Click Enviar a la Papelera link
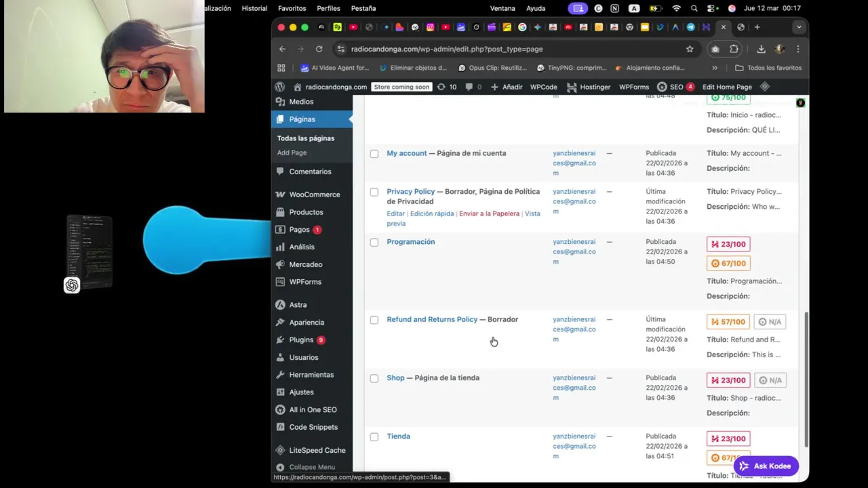Image resolution: width=868 pixels, height=488 pixels. click(489, 213)
